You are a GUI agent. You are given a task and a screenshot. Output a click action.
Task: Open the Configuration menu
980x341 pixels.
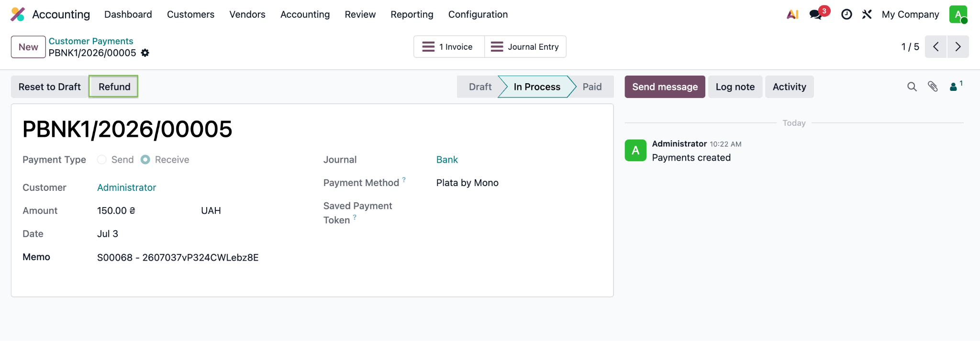478,14
